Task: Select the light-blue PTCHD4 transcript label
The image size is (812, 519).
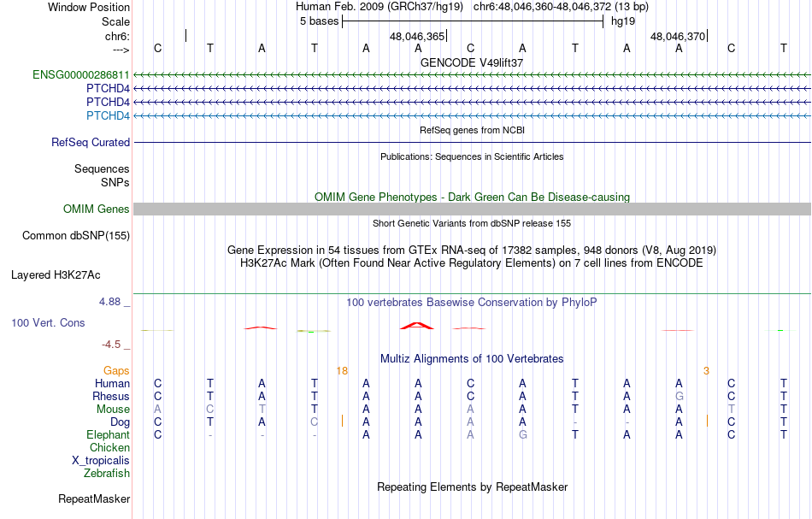Action: (x=108, y=115)
